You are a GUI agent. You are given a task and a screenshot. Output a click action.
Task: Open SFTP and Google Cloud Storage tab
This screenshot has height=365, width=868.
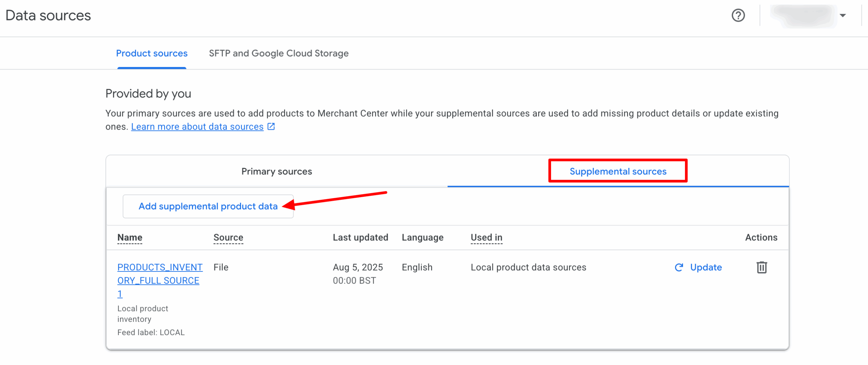point(278,53)
